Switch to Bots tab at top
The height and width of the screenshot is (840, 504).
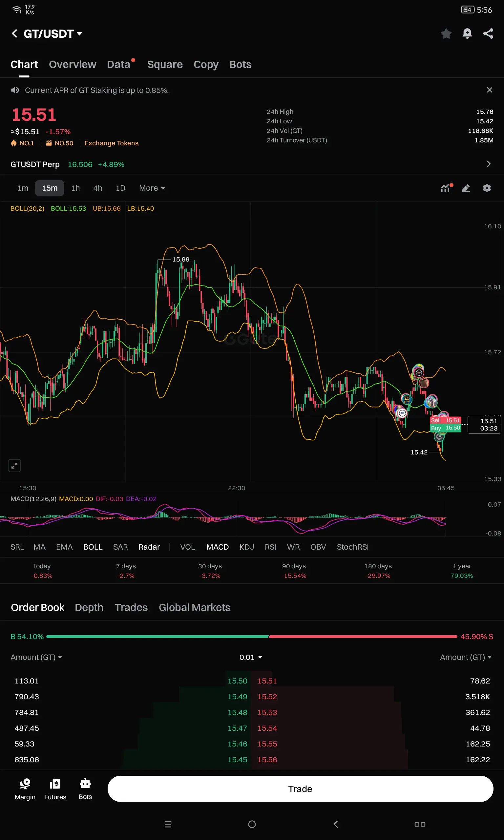(x=240, y=65)
